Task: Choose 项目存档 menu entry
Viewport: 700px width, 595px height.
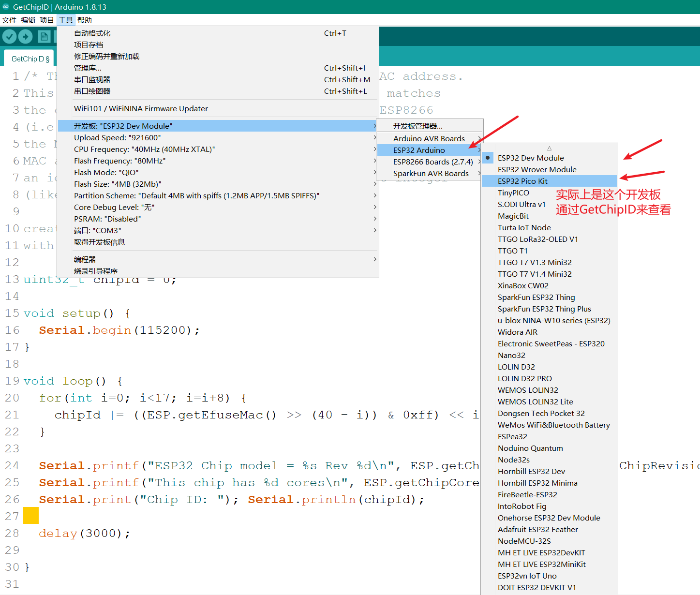Action: coord(218,45)
